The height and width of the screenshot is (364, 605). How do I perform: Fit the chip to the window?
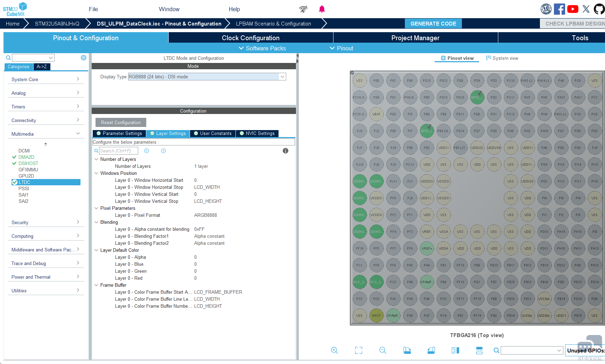pyautogui.click(x=359, y=350)
